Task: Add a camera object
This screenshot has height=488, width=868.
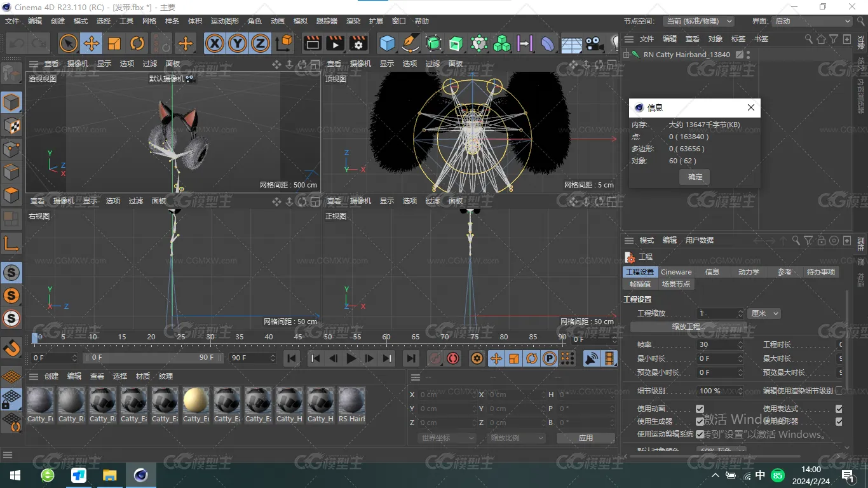Action: pyautogui.click(x=594, y=43)
